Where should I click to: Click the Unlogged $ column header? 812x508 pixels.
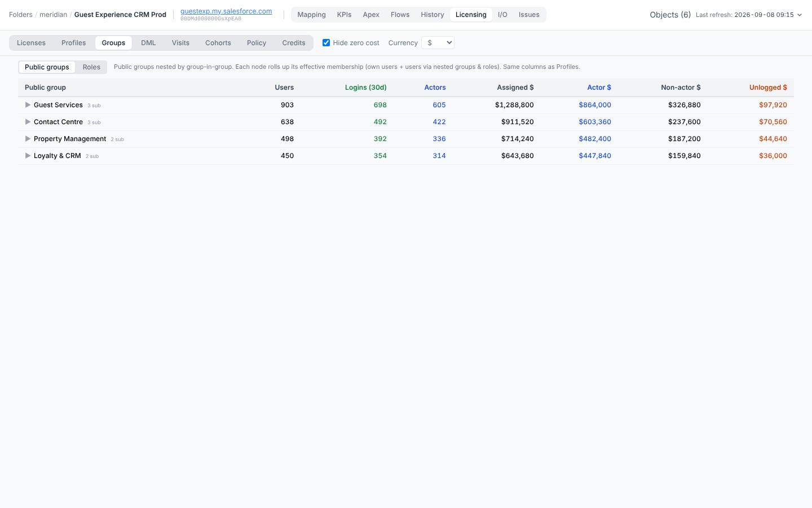[x=768, y=87]
